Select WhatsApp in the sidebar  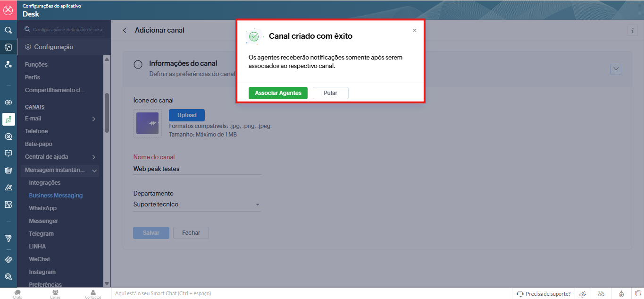42,208
